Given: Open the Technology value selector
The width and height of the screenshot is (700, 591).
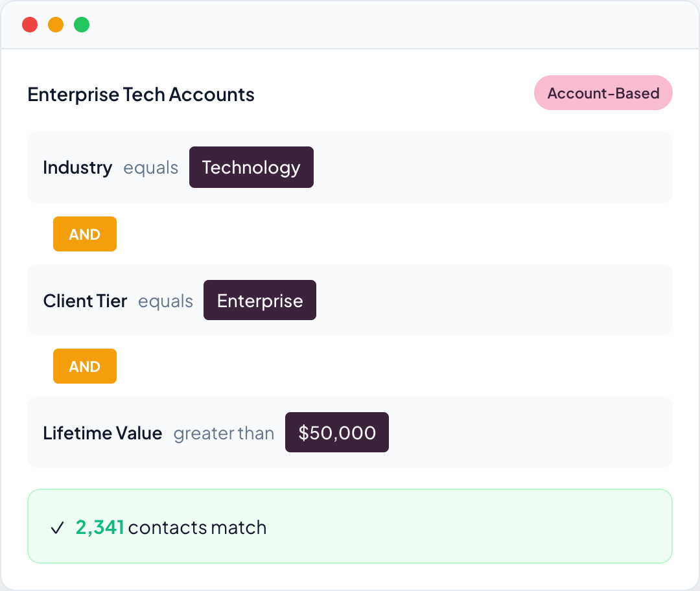Looking at the screenshot, I should 251,167.
